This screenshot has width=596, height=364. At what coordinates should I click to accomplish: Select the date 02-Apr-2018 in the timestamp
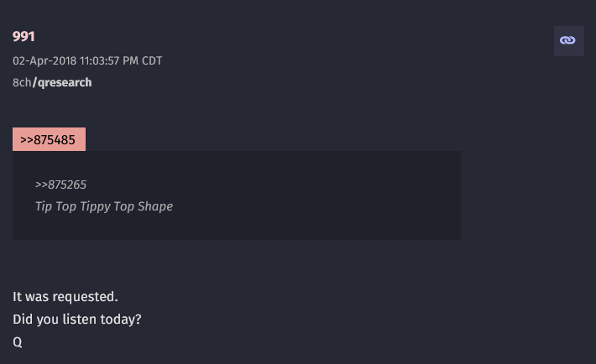pyautogui.click(x=44, y=60)
